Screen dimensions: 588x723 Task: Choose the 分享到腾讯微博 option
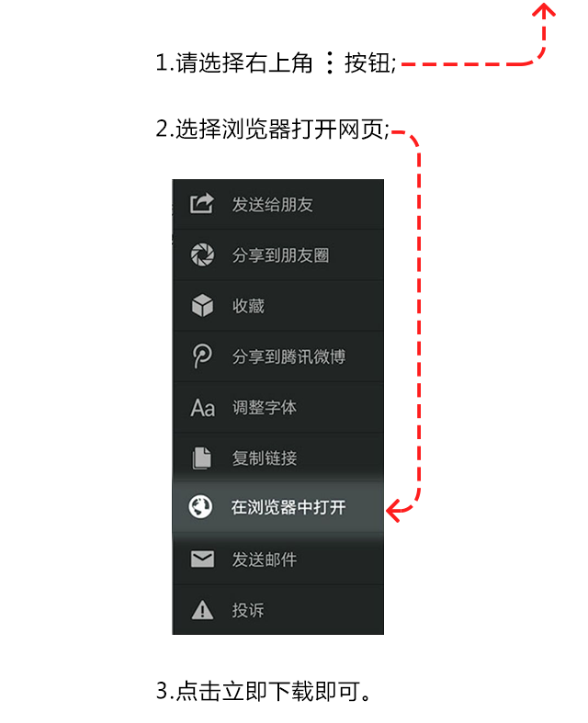pyautogui.click(x=278, y=356)
